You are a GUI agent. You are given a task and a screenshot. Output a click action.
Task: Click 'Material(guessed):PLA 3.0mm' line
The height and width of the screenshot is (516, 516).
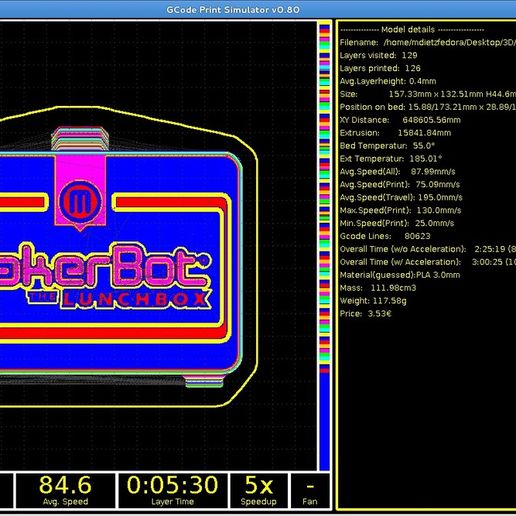coord(400,275)
